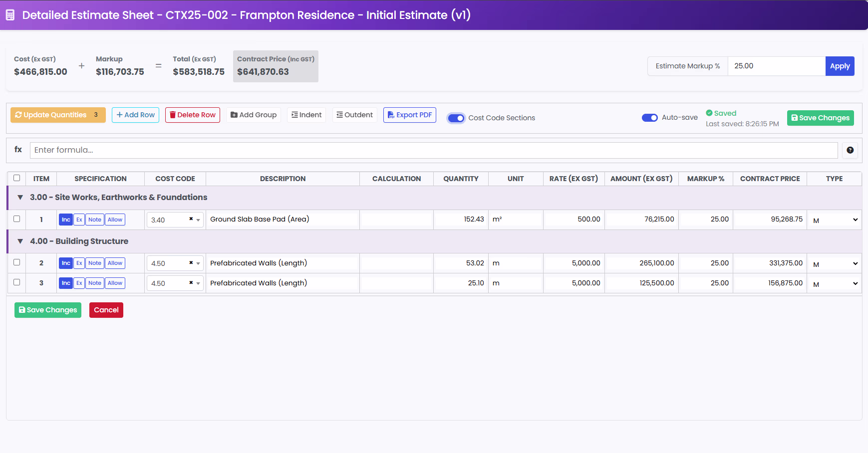Click the Estimate Markup % input field

click(x=777, y=66)
